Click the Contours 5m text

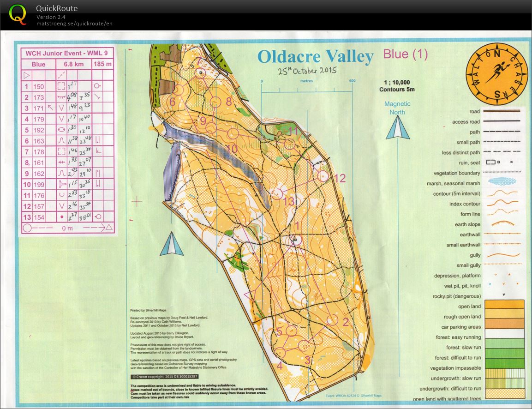tap(397, 90)
